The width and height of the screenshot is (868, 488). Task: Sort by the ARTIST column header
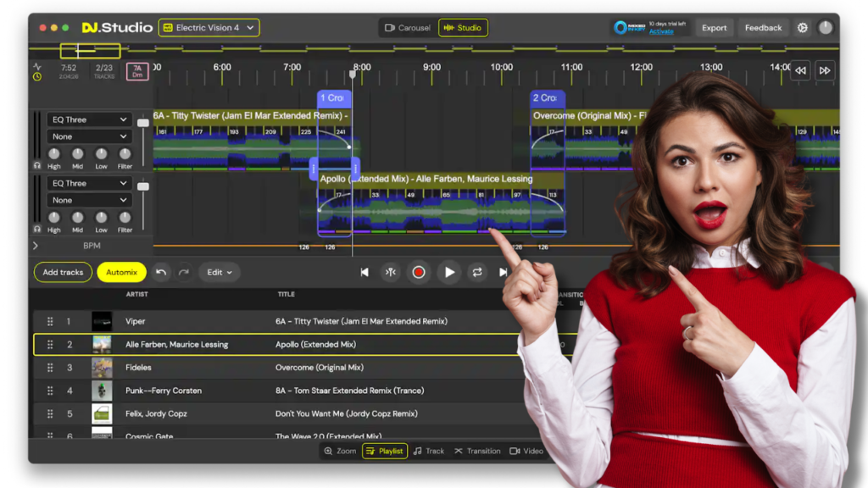136,294
